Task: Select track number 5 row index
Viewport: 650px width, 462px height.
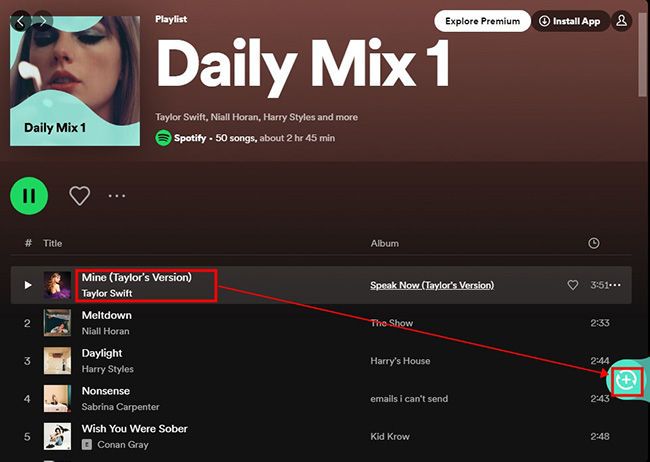Action: 27,436
